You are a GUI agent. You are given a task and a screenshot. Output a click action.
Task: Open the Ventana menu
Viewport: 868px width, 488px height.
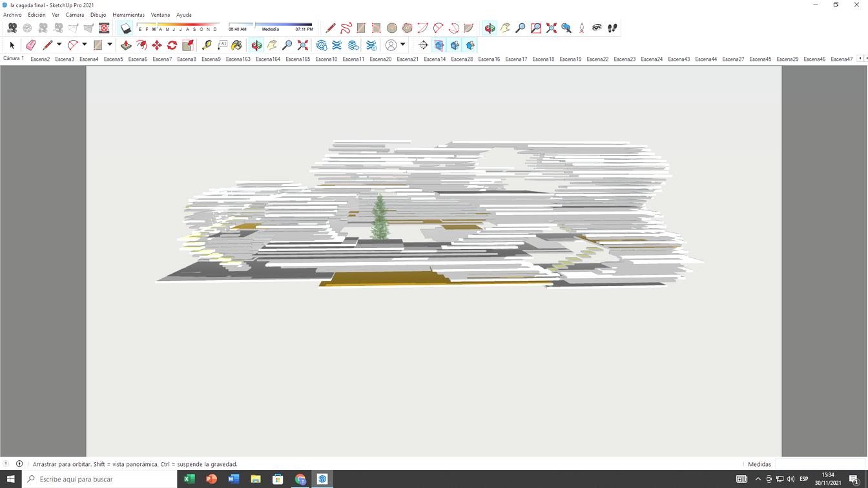click(x=160, y=15)
